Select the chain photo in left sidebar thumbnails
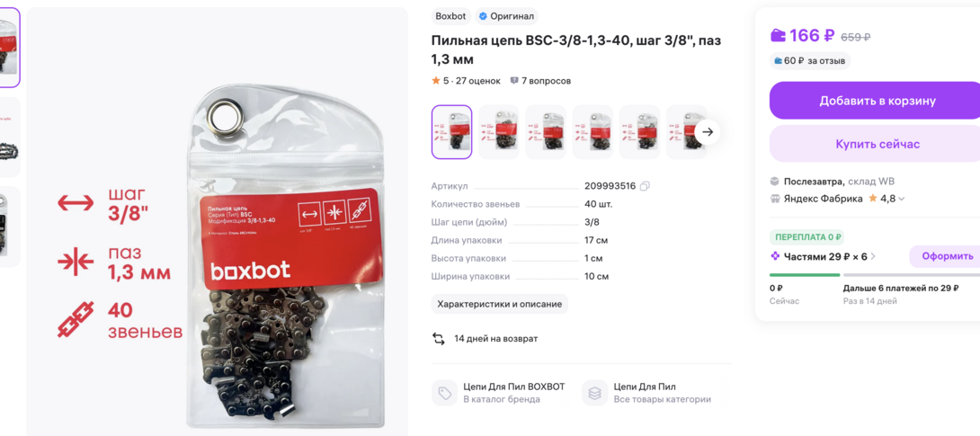 coord(10,138)
